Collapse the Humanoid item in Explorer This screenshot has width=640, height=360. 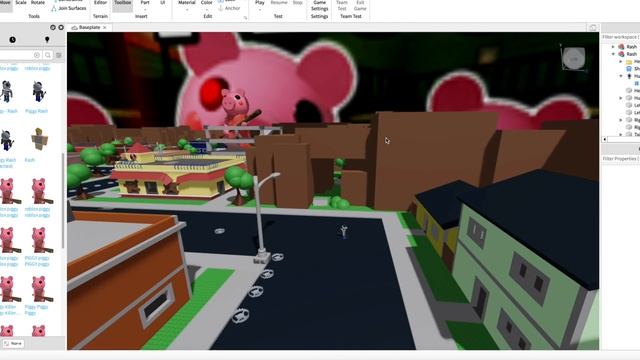(621, 76)
